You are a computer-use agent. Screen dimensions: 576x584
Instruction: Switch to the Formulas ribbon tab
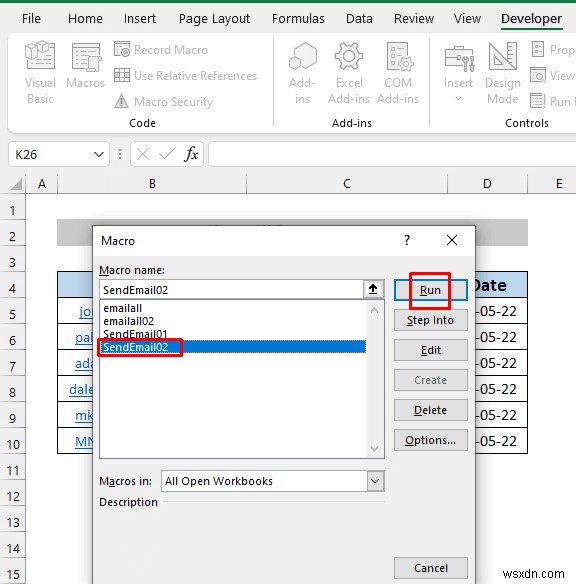point(298,19)
